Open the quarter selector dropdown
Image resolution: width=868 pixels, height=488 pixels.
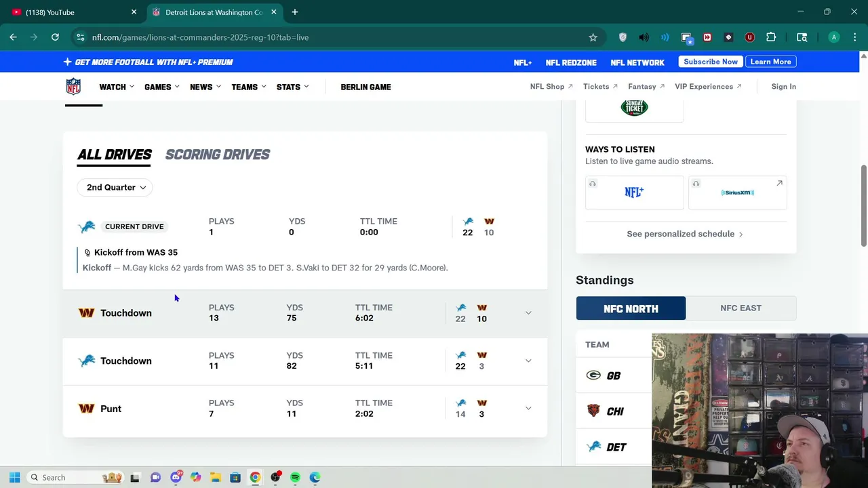coord(115,187)
